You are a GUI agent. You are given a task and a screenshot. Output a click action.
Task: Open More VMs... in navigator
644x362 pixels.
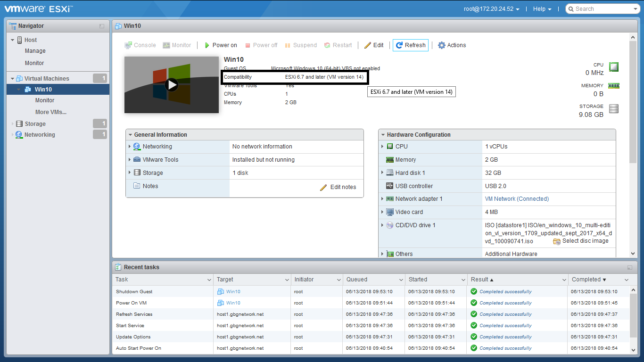point(51,112)
